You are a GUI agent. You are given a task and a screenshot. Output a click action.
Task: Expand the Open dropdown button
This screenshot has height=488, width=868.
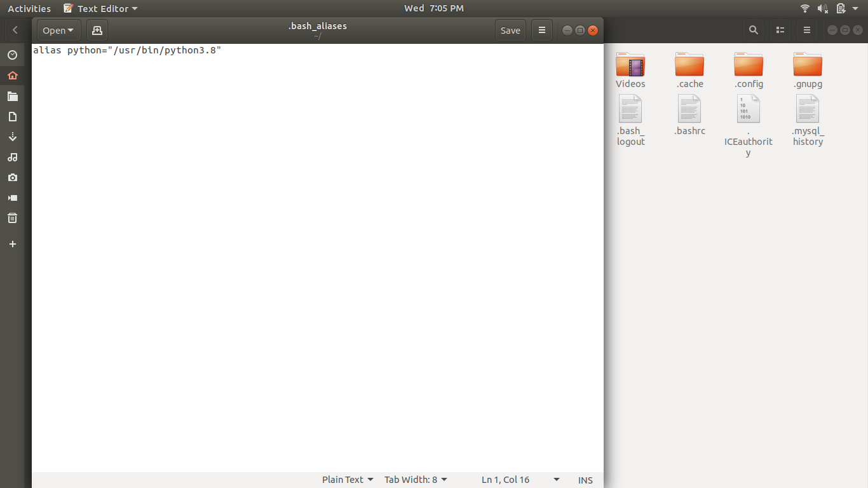[x=58, y=30]
